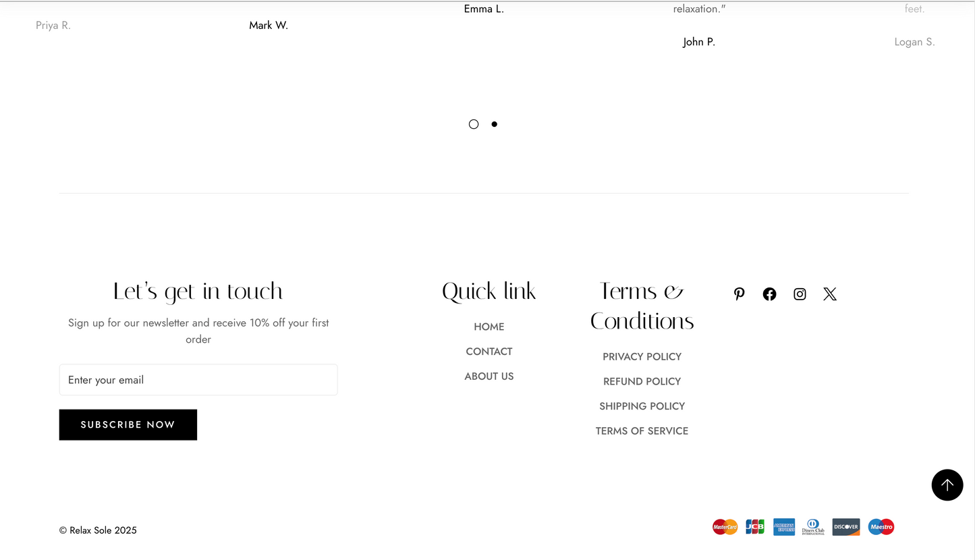975x560 pixels.
Task: Go to the Home quick link
Action: 489,327
